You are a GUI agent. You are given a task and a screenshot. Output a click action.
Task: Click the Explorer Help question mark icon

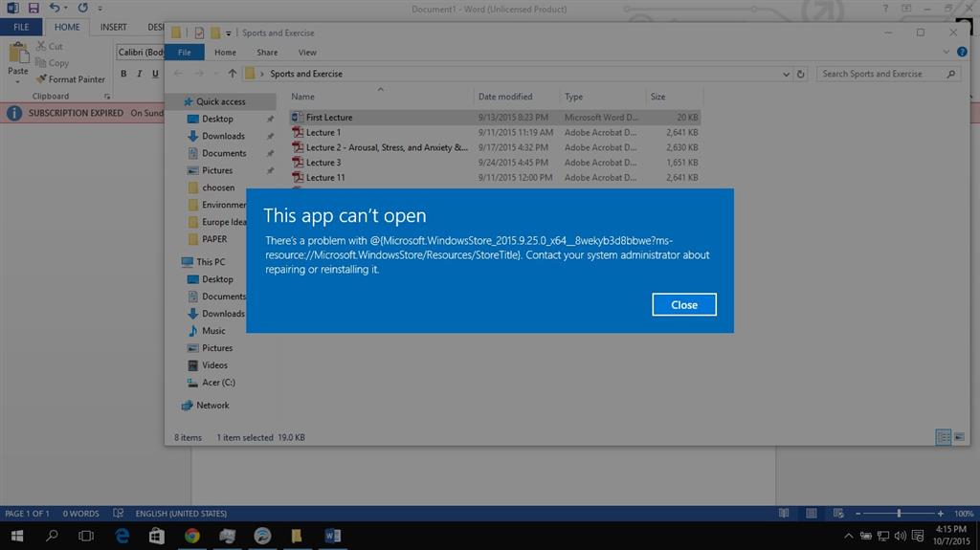click(x=962, y=52)
